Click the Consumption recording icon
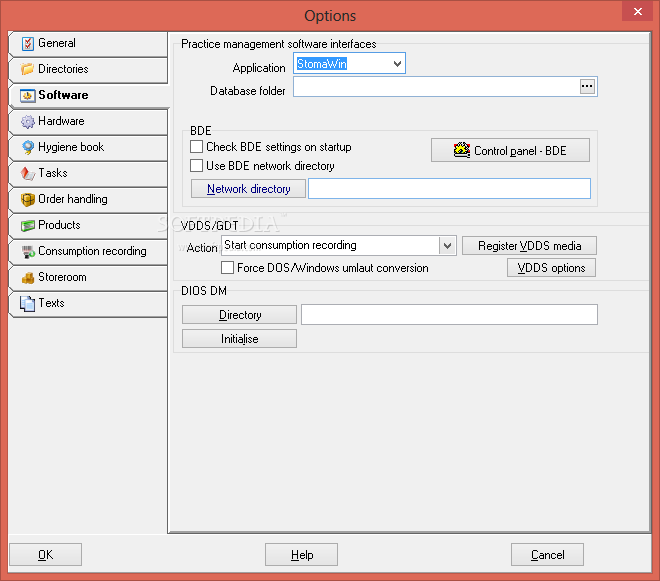Screen dimensions: 660x581 tap(28, 252)
